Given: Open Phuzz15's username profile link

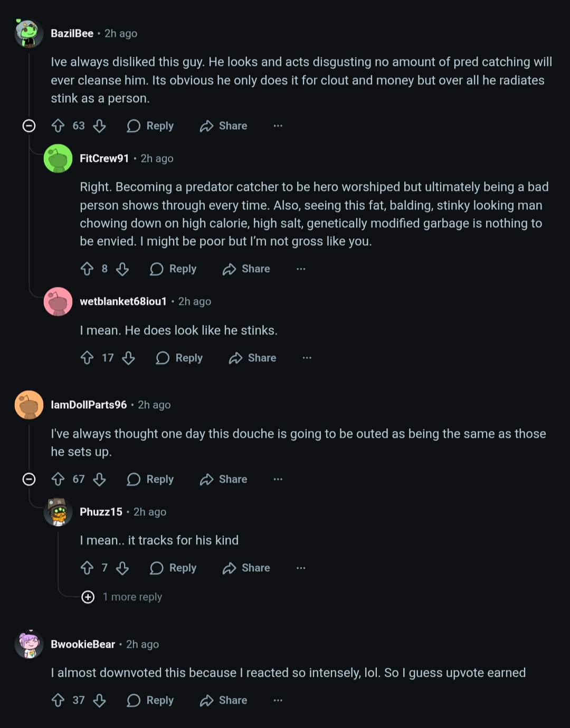Looking at the screenshot, I should [x=101, y=512].
